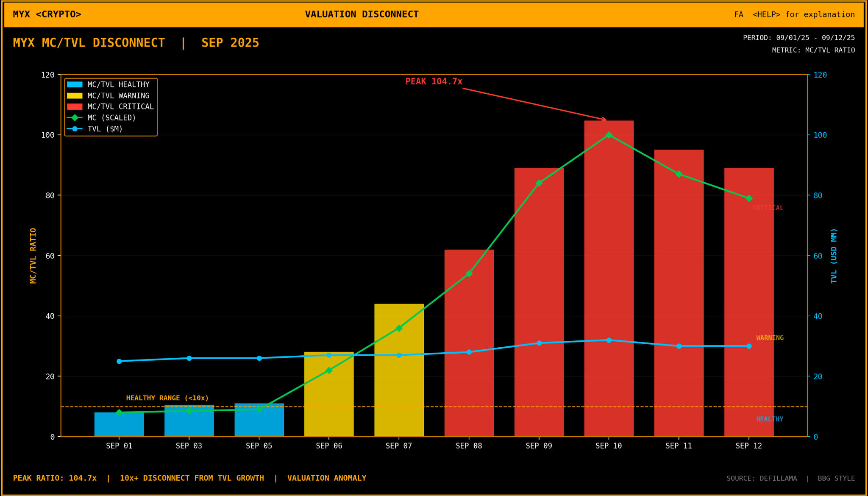Click the TVL ($M) blue circle legend marker
This screenshot has width=868, height=496.
75,129
